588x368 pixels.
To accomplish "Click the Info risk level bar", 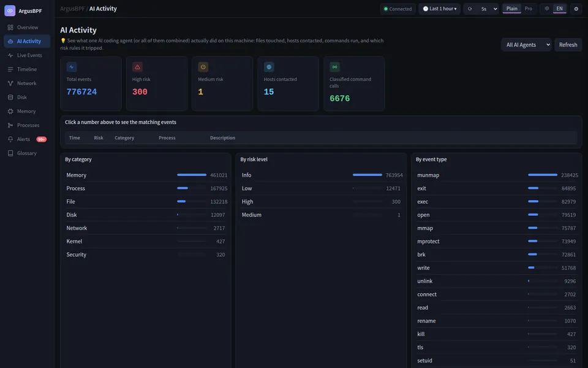I will pos(367,175).
